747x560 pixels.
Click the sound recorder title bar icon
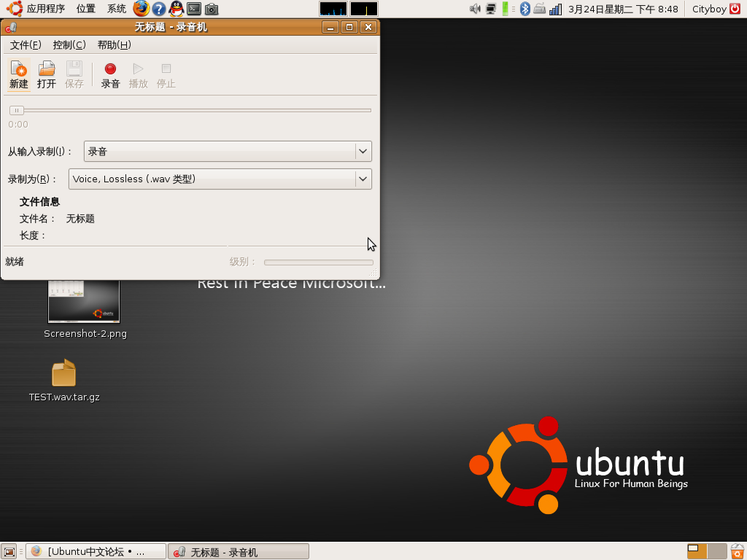[10, 27]
